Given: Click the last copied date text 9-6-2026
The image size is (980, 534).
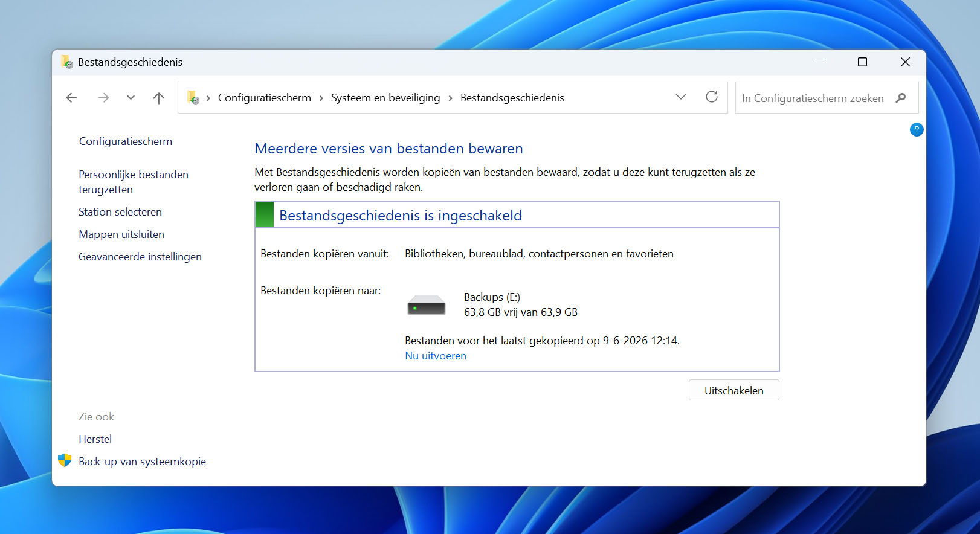Looking at the screenshot, I should point(625,341).
